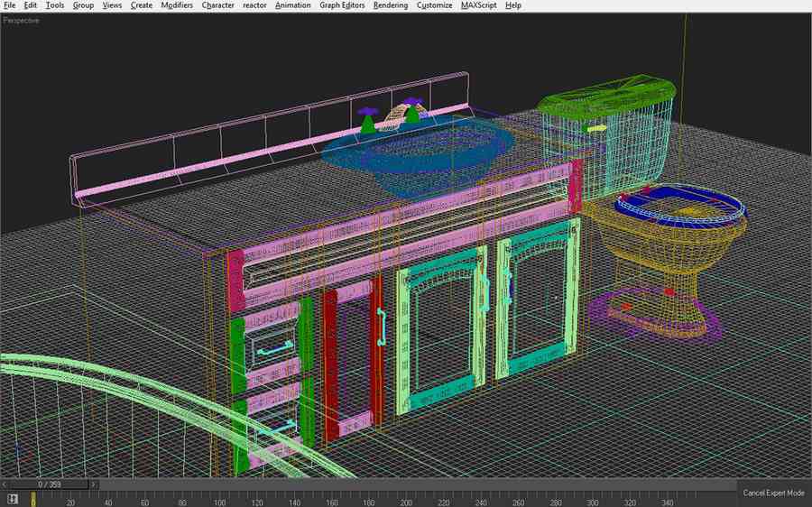Image resolution: width=812 pixels, height=507 pixels.
Task: Open the Create menu
Action: pos(142,5)
